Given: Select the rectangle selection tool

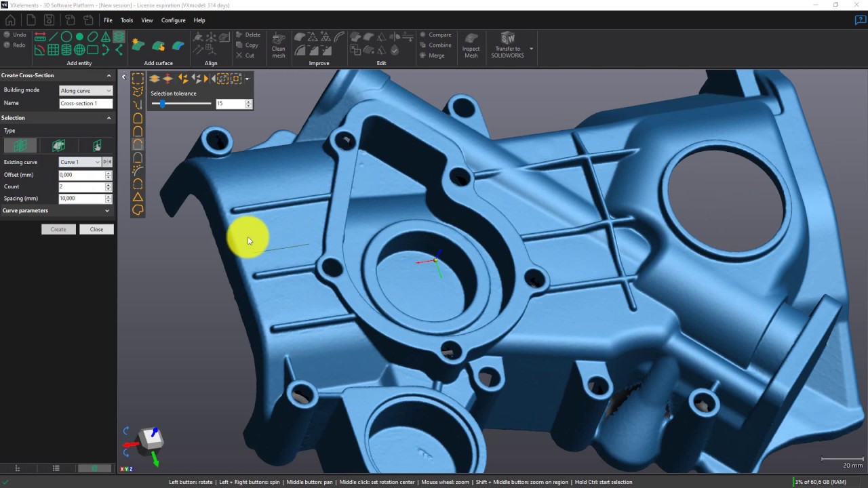Looking at the screenshot, I should click(138, 79).
